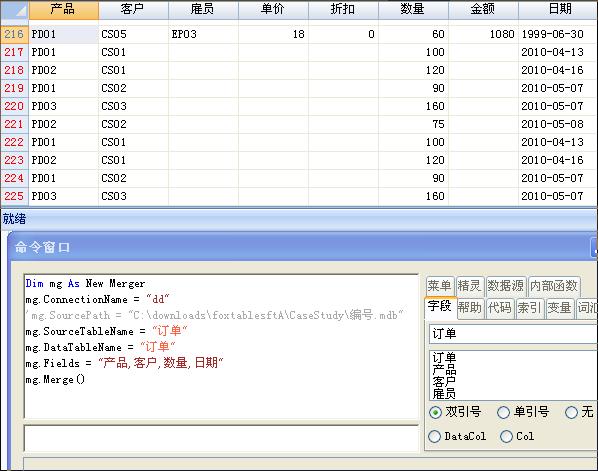The image size is (598, 471).
Task: Open the 索引 tab
Action: pos(529,307)
